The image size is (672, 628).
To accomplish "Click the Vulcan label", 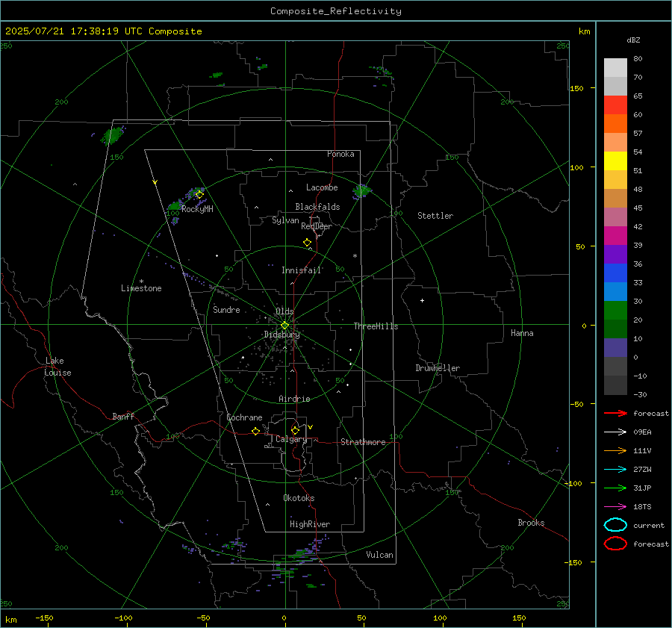I will [379, 555].
